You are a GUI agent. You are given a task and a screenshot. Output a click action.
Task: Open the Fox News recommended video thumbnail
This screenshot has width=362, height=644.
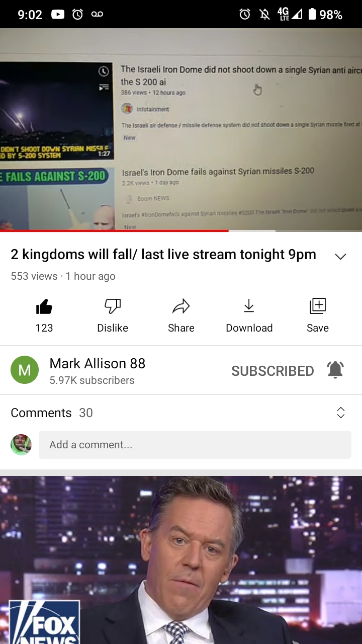coord(181,560)
